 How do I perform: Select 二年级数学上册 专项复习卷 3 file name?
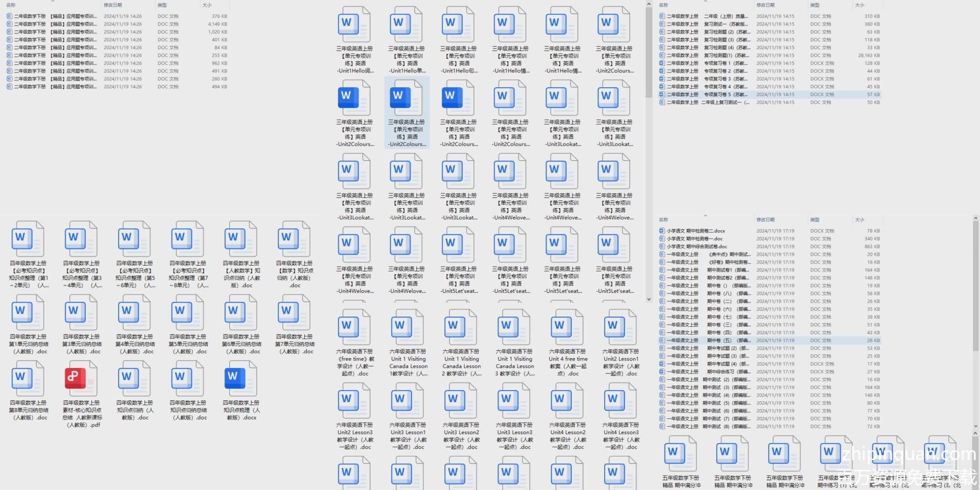coord(708,79)
